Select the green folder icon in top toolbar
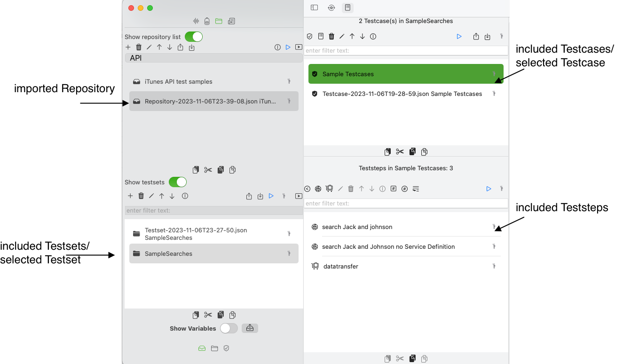The height and width of the screenshot is (364, 631). click(x=219, y=21)
